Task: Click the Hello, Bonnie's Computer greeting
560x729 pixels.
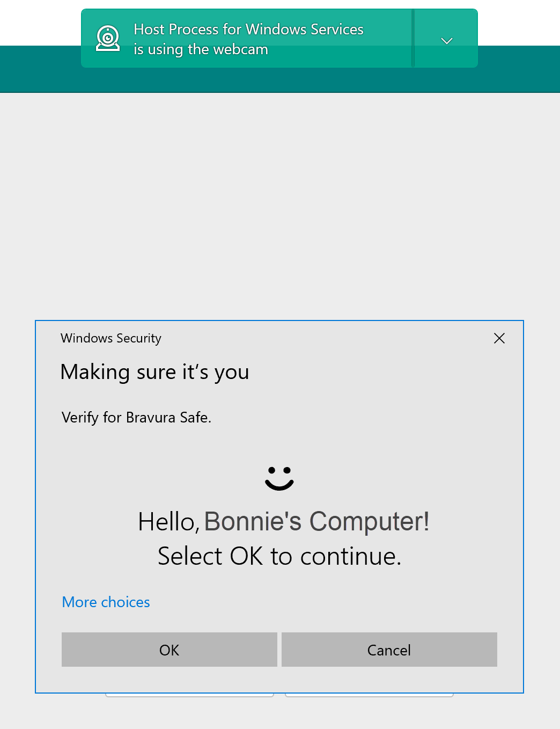Action: 283,521
